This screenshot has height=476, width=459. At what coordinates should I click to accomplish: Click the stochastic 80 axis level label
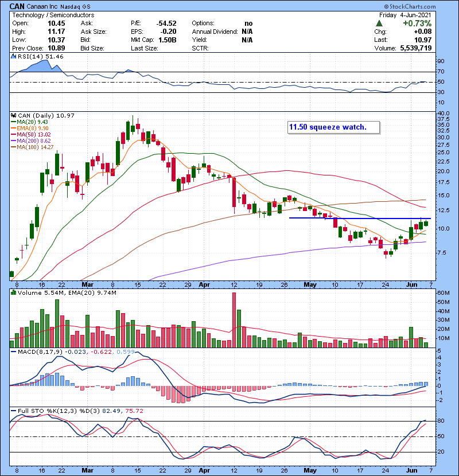tap(441, 421)
